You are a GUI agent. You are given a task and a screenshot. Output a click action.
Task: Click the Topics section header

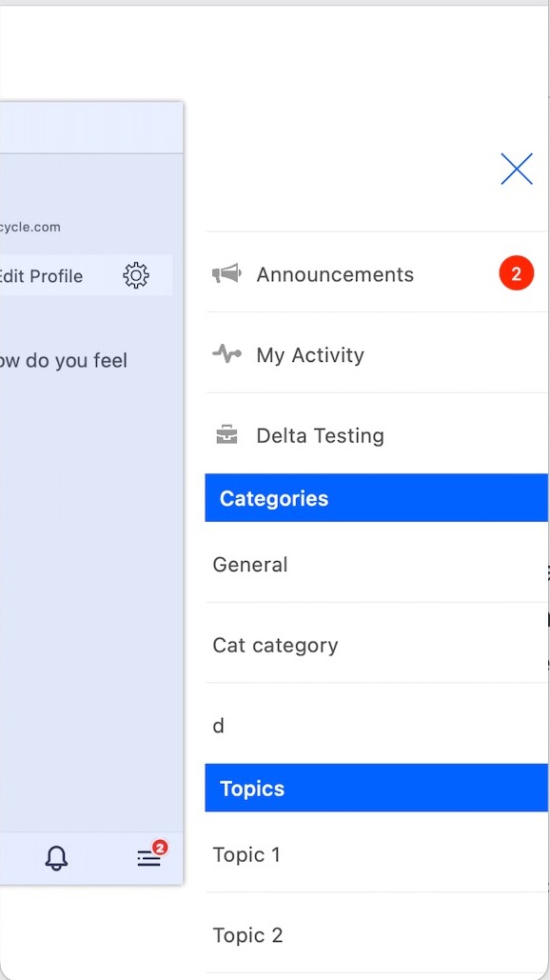tap(377, 789)
